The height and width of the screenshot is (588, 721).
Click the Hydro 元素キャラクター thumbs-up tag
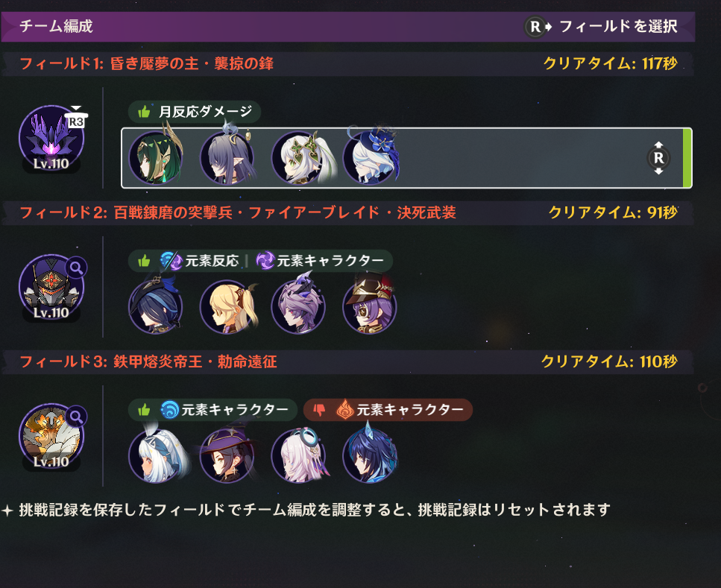pos(213,410)
